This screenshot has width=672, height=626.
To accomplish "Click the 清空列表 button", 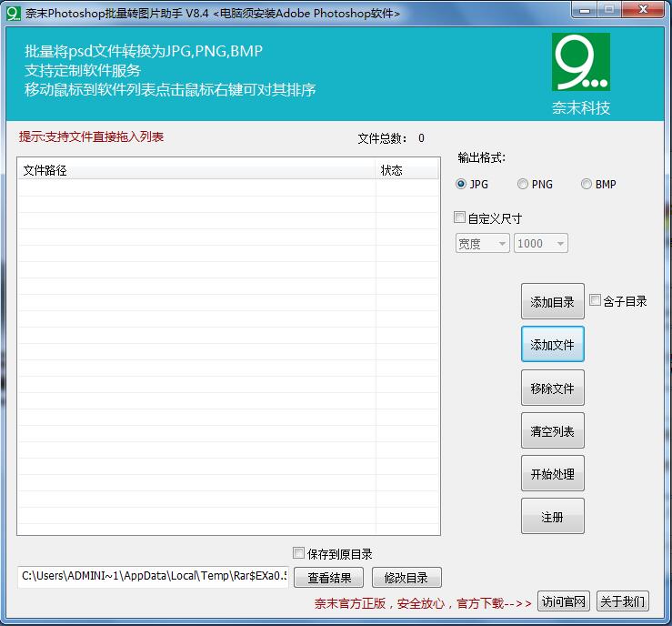I will [553, 430].
